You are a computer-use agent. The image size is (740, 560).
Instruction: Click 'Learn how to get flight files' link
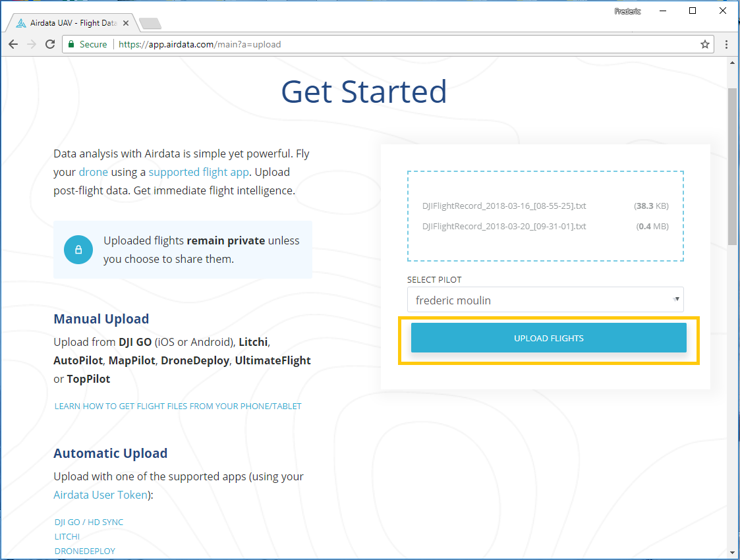(178, 406)
